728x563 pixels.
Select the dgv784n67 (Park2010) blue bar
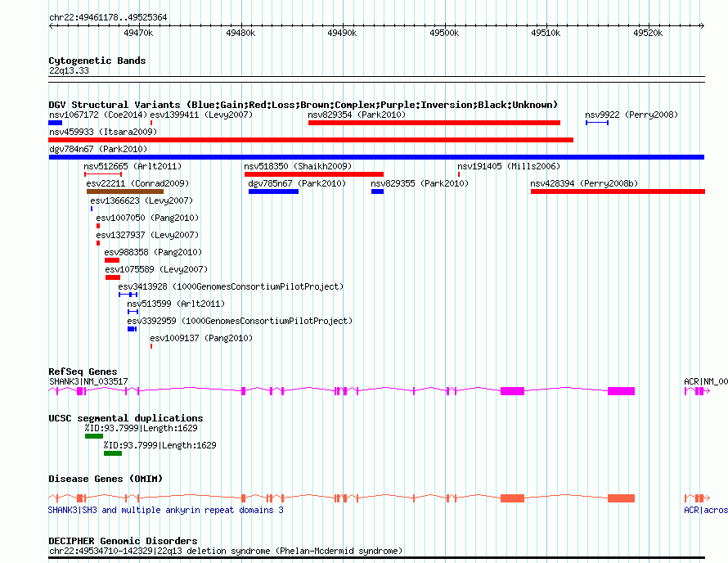(376, 157)
